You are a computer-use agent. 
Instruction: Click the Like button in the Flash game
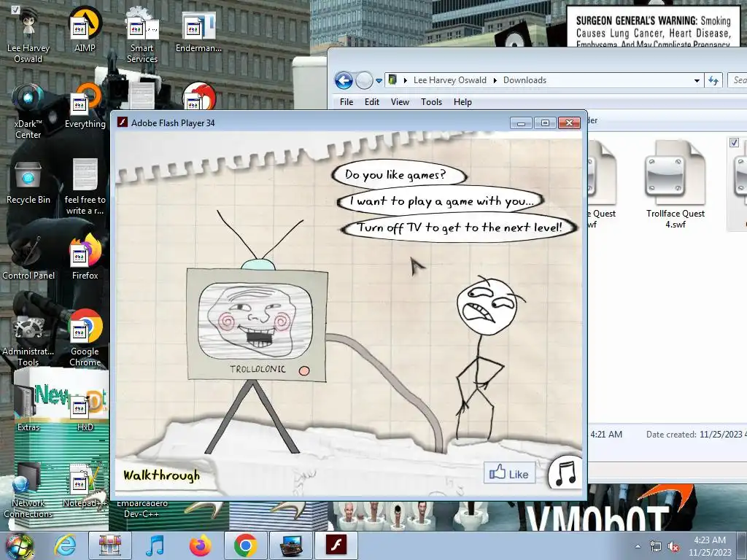pos(509,473)
